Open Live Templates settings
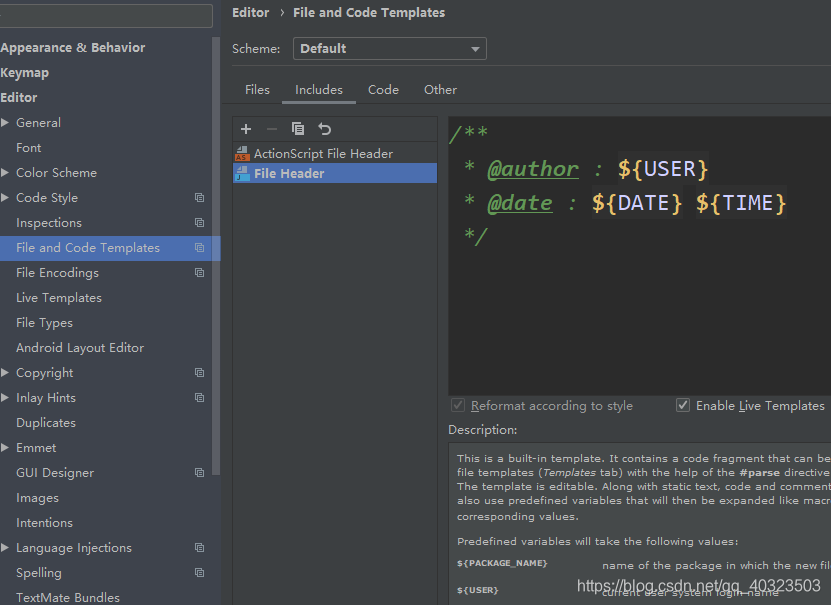The height and width of the screenshot is (605, 831). pos(59,298)
